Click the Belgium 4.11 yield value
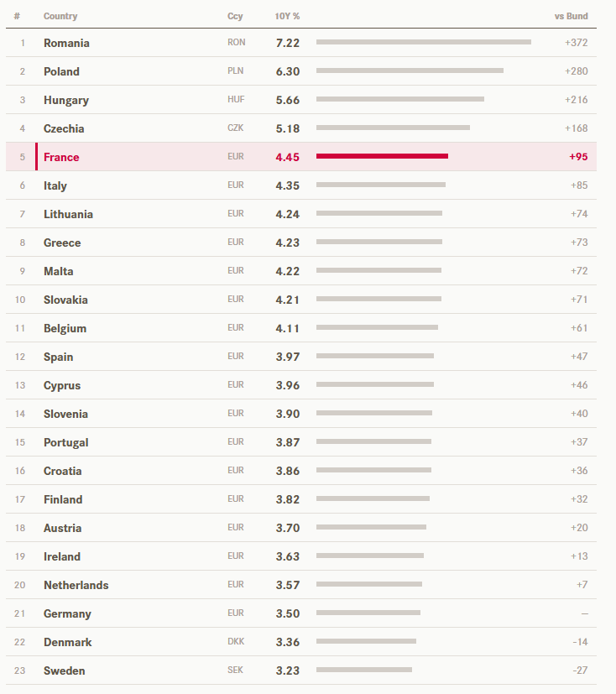 coord(288,328)
